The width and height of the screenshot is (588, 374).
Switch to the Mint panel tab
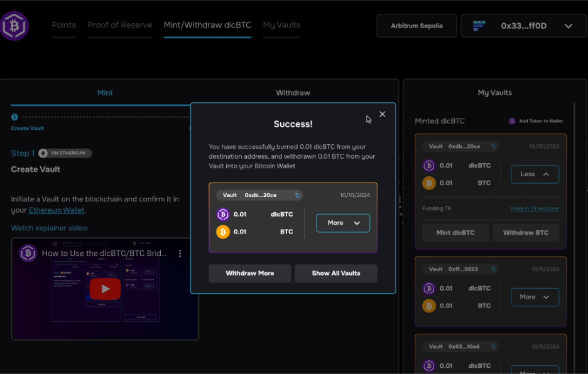point(105,93)
